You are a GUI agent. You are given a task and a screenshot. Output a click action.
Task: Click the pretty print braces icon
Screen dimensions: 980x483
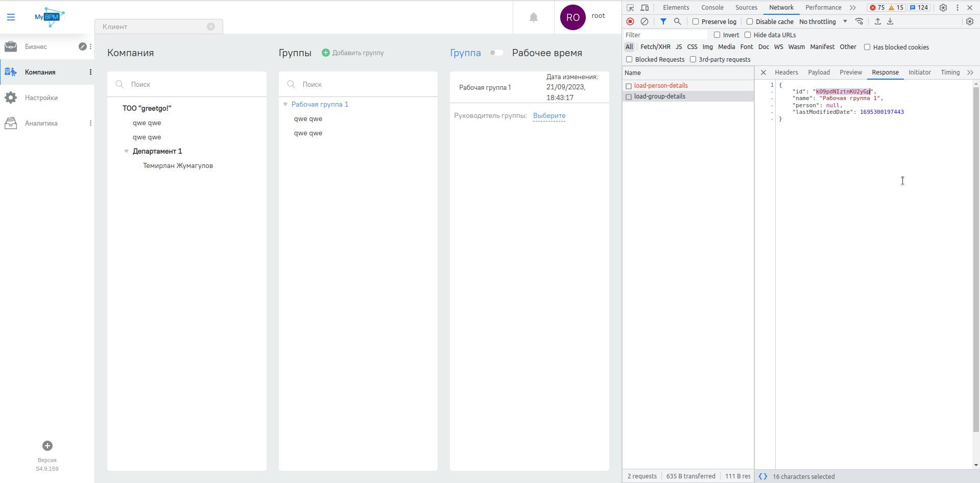763,476
